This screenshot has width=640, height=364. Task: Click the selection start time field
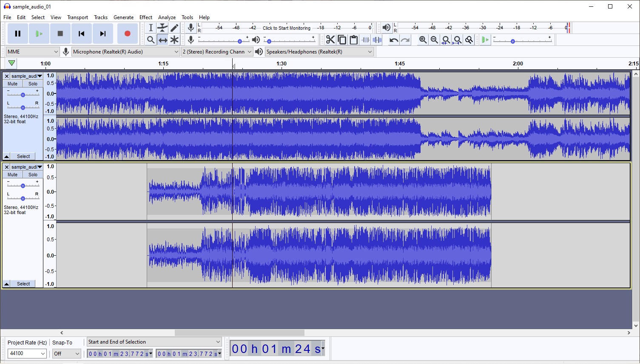(x=119, y=354)
